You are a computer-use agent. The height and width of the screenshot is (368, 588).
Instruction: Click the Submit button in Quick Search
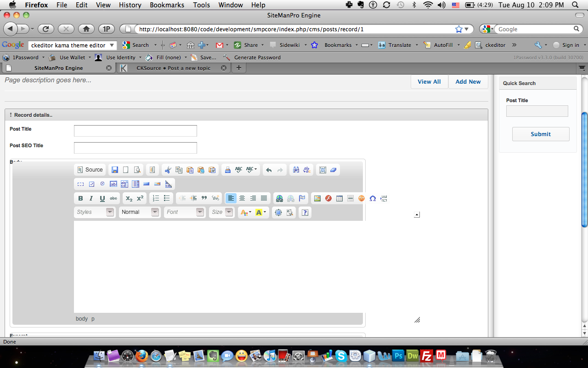(541, 134)
